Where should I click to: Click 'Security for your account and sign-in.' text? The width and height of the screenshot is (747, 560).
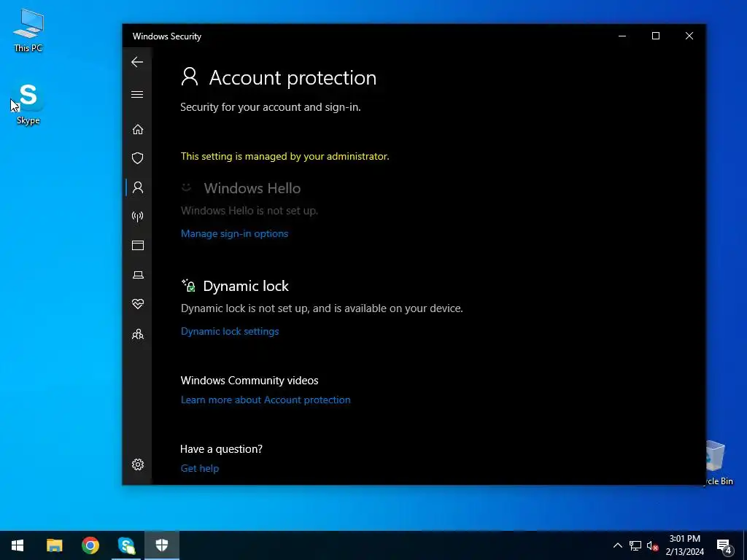(270, 106)
